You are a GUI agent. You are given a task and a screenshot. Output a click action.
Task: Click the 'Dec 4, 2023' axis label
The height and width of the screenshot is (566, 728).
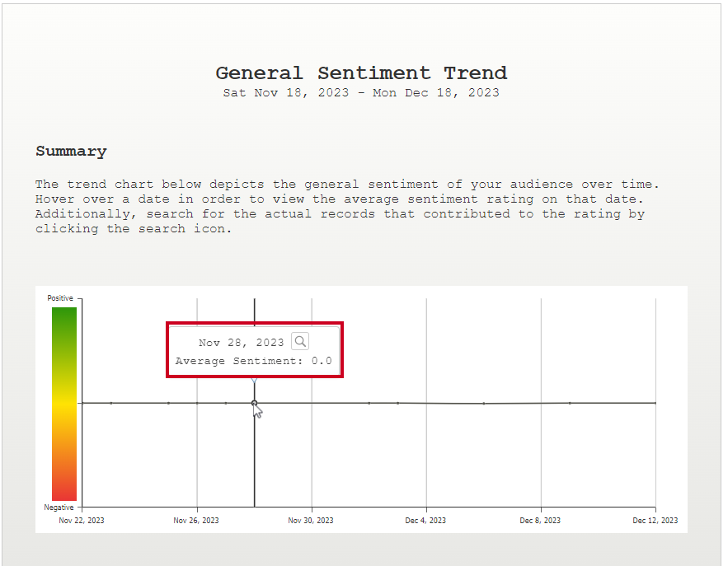coord(425,521)
